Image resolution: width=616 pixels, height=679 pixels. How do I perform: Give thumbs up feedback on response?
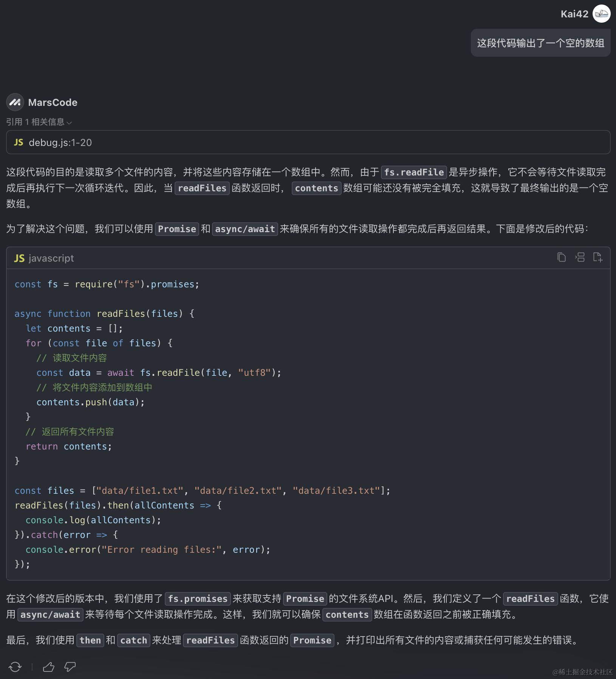(49, 667)
